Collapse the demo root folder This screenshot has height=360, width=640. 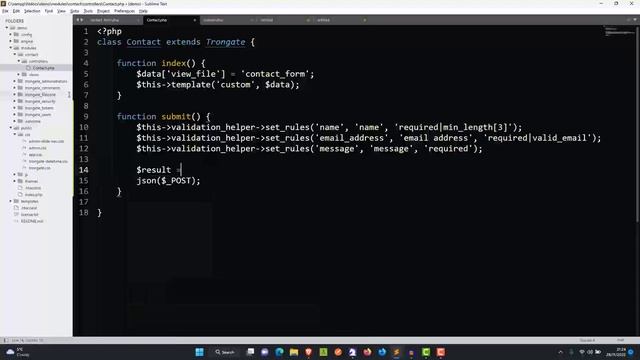pyautogui.click(x=7, y=28)
